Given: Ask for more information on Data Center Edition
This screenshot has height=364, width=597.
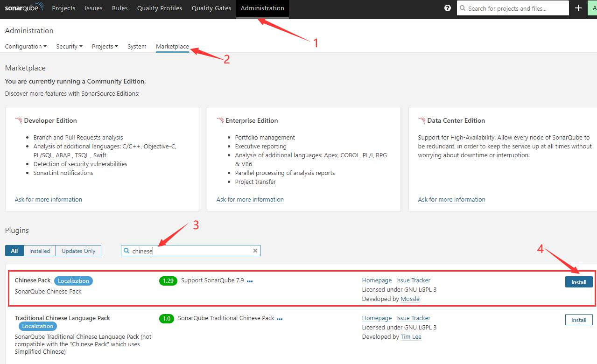Looking at the screenshot, I should pyautogui.click(x=452, y=199).
